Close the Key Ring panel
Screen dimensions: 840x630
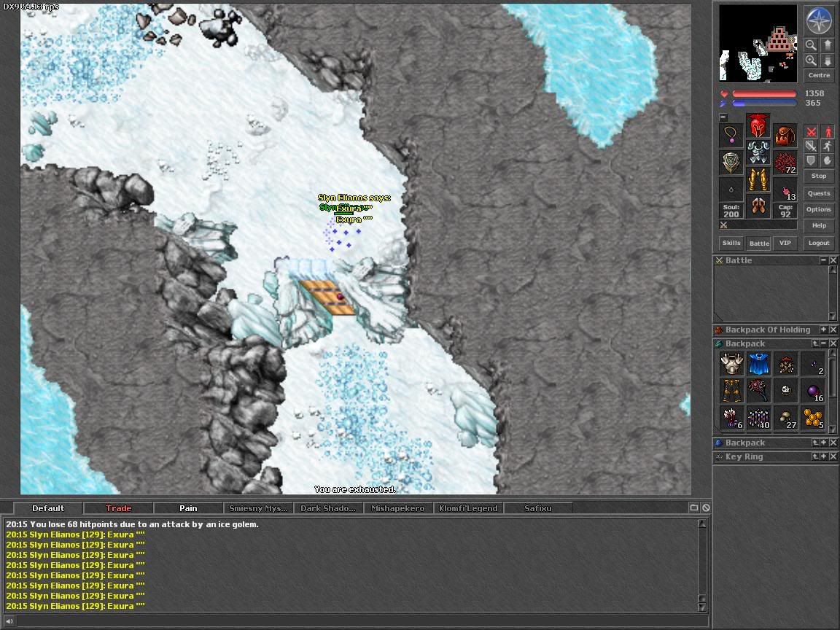[833, 456]
